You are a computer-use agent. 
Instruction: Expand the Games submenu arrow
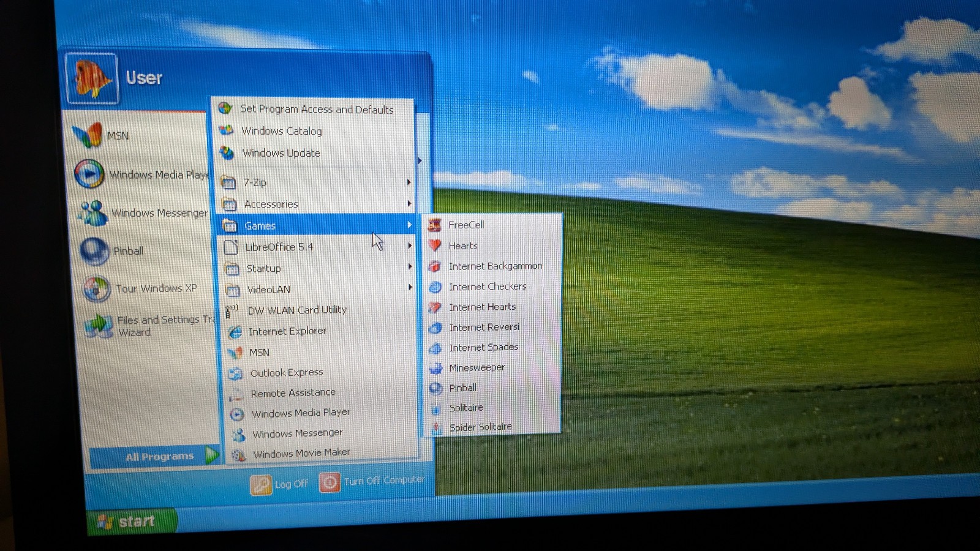[409, 225]
